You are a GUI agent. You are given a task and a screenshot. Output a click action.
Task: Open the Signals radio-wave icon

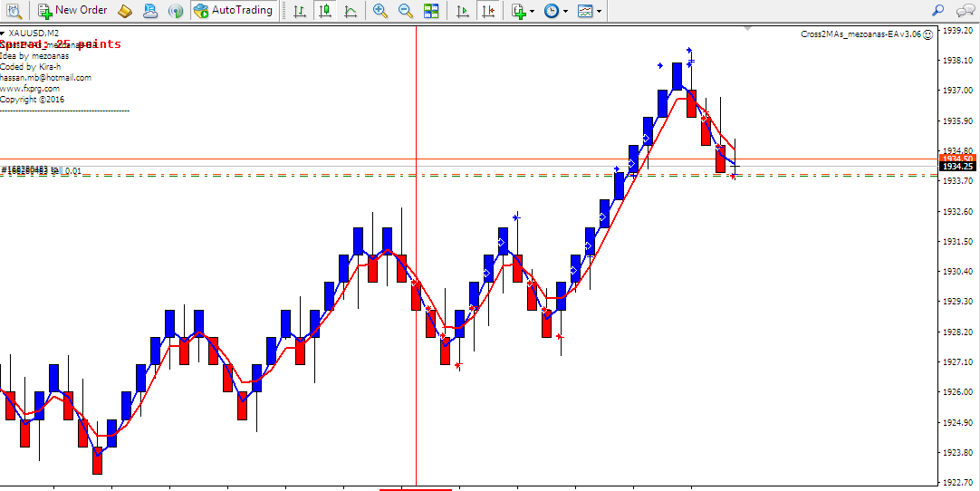(x=177, y=11)
